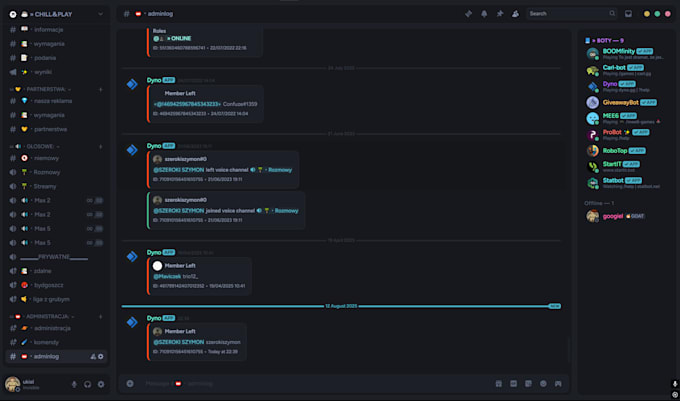680x401 pixels.
Task: Click the green maximize window dot
Action: pyautogui.click(x=657, y=14)
